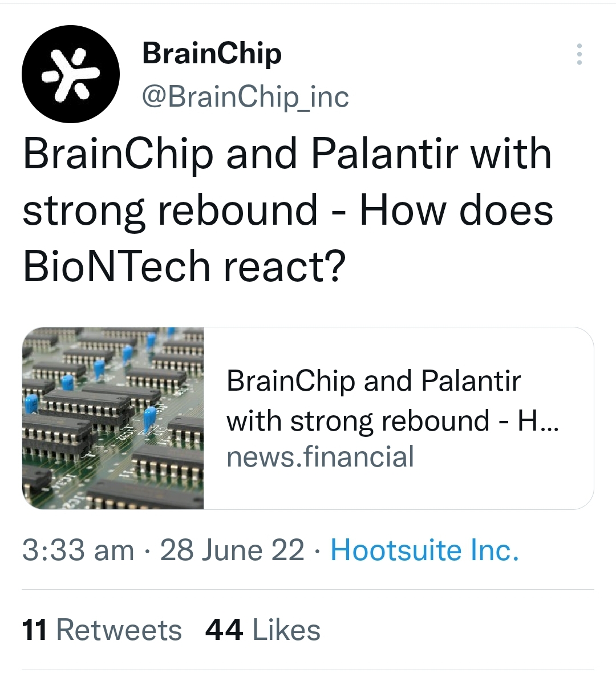The height and width of the screenshot is (673, 616).
Task: Click the 28 June 22 date
Action: 232,550
